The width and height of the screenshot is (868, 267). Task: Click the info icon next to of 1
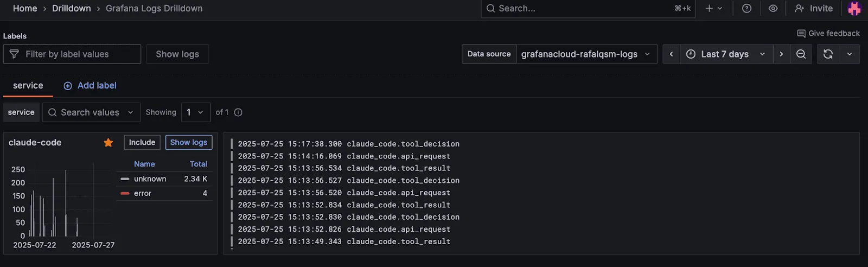pos(238,112)
